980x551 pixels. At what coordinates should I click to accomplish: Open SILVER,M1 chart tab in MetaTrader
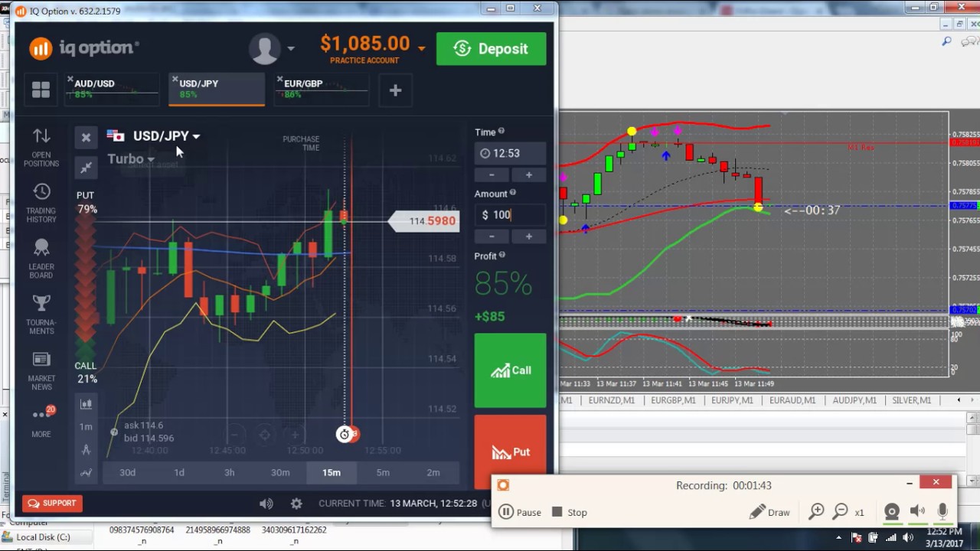point(911,400)
